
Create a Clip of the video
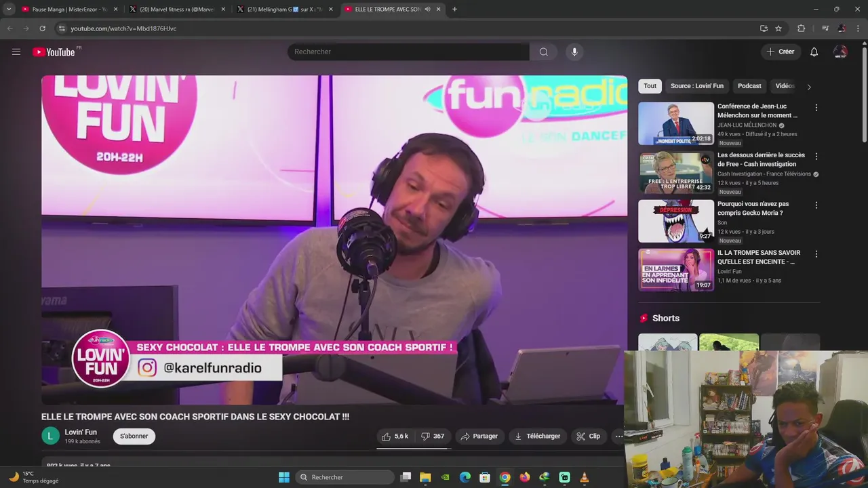pos(588,436)
